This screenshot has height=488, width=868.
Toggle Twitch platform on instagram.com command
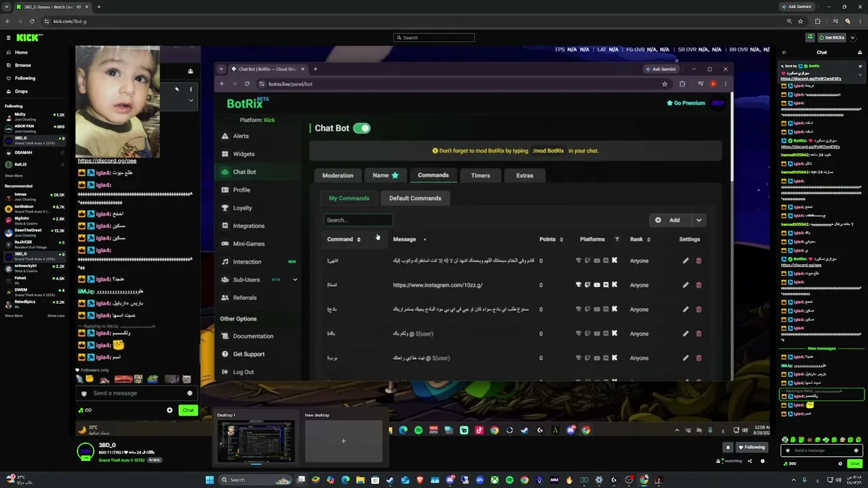(x=587, y=285)
